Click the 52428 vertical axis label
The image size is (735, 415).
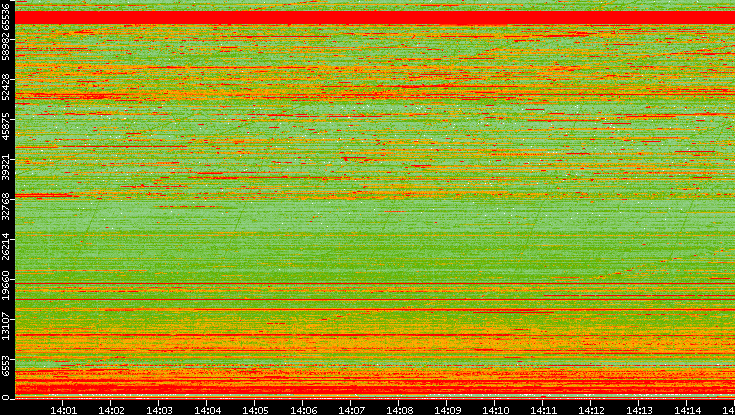point(6,85)
